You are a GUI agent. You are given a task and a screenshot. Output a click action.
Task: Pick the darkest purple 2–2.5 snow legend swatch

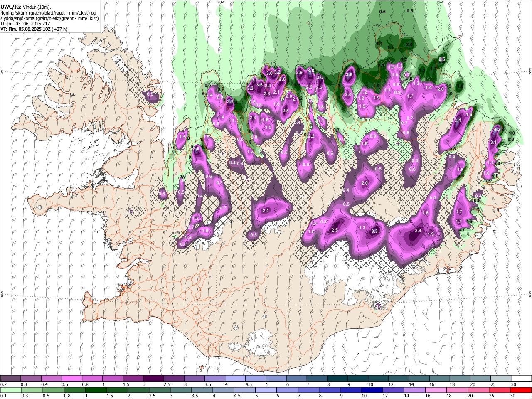[153, 379]
